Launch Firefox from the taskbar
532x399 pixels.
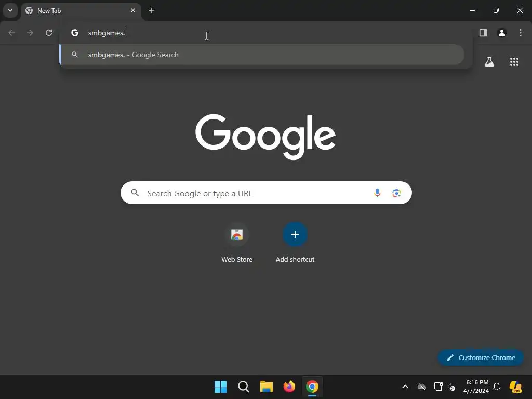[x=289, y=387]
